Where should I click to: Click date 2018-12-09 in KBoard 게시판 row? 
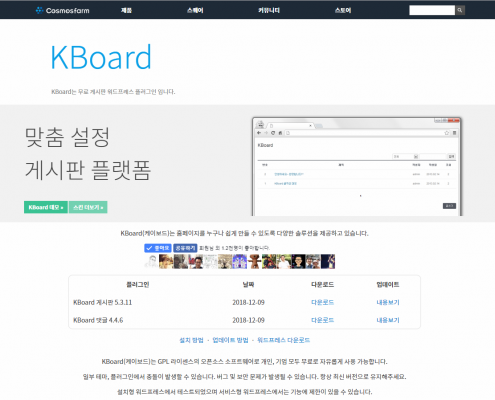click(248, 302)
